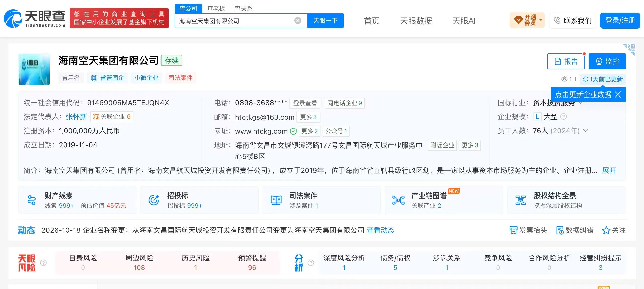Open 经营纠纷提示 3 item

tap(601, 263)
